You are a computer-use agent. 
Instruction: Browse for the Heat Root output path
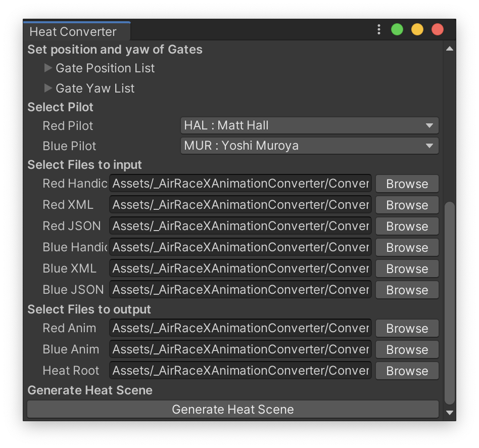click(x=407, y=371)
